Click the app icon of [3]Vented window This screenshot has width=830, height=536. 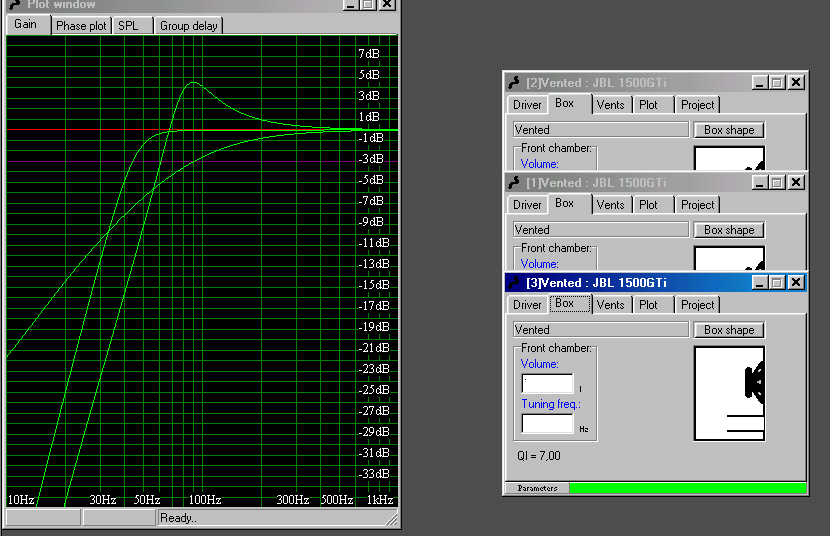514,283
